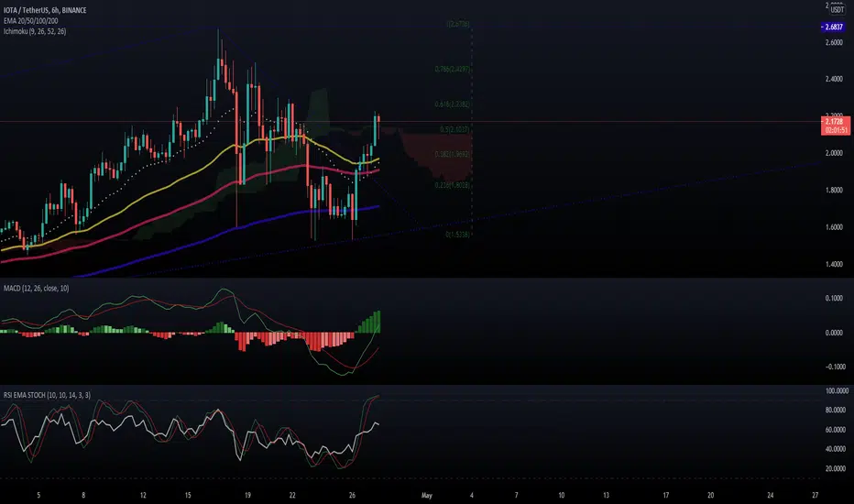This screenshot has width=854, height=504.
Task: Click date 8 on the time axis
Action: [83, 495]
